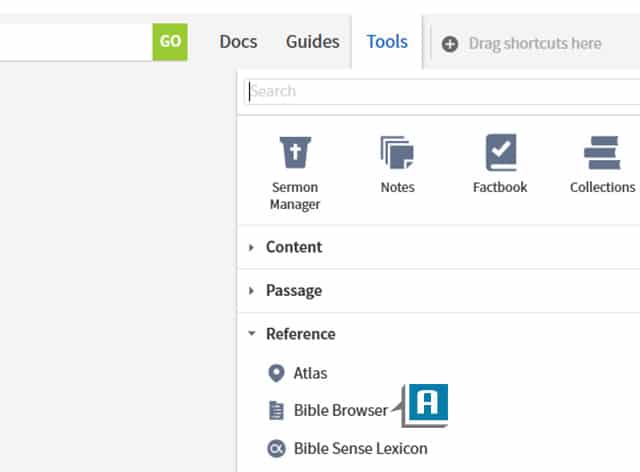This screenshot has width=640, height=472.
Task: Click the Bible Browser document icon
Action: [277, 411]
